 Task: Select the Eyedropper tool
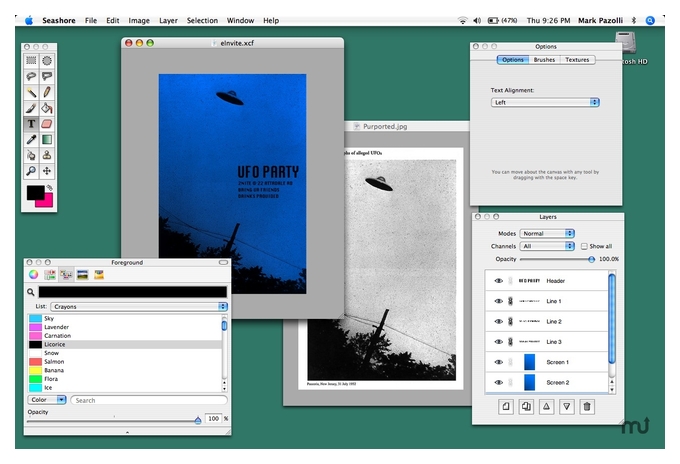pos(31,139)
